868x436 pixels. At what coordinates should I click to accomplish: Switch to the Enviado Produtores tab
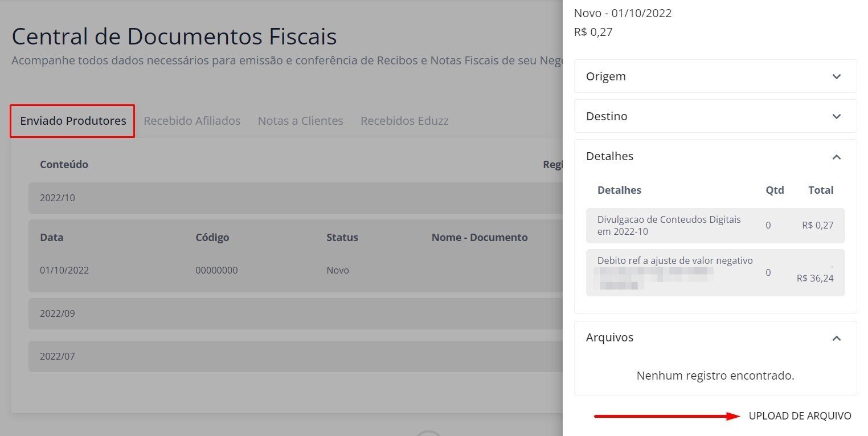pyautogui.click(x=73, y=121)
